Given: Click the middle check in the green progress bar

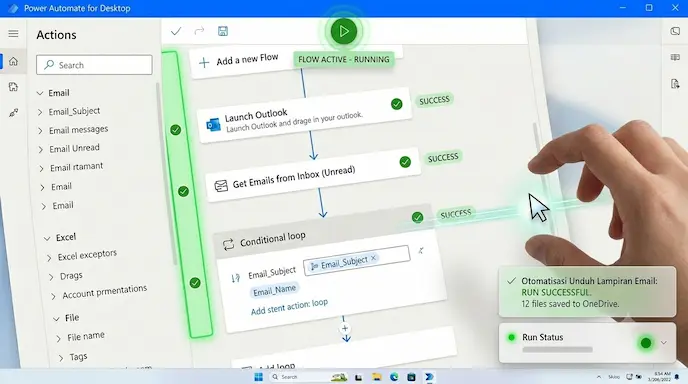Looking at the screenshot, I should coord(183,191).
